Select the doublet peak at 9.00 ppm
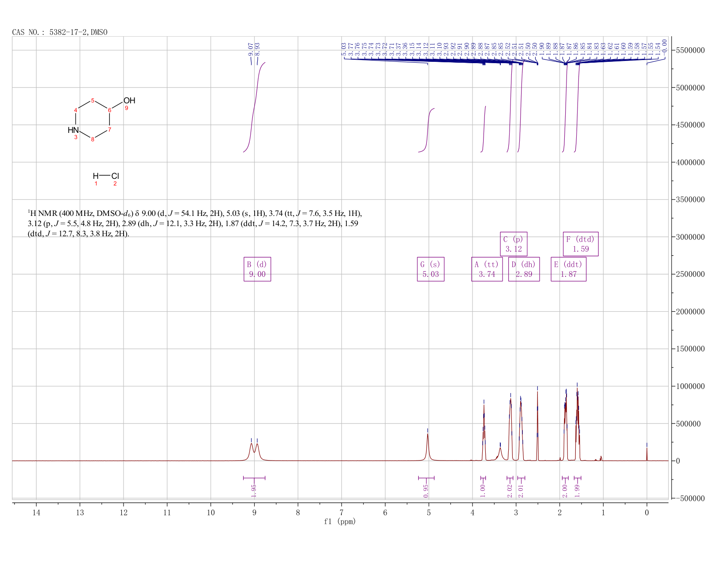The height and width of the screenshot is (563, 728). (254, 451)
